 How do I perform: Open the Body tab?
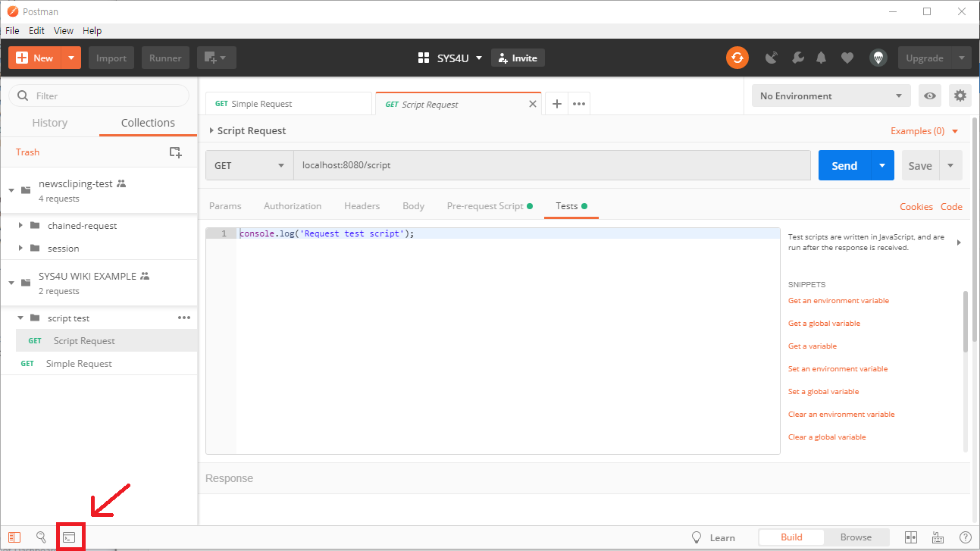413,206
